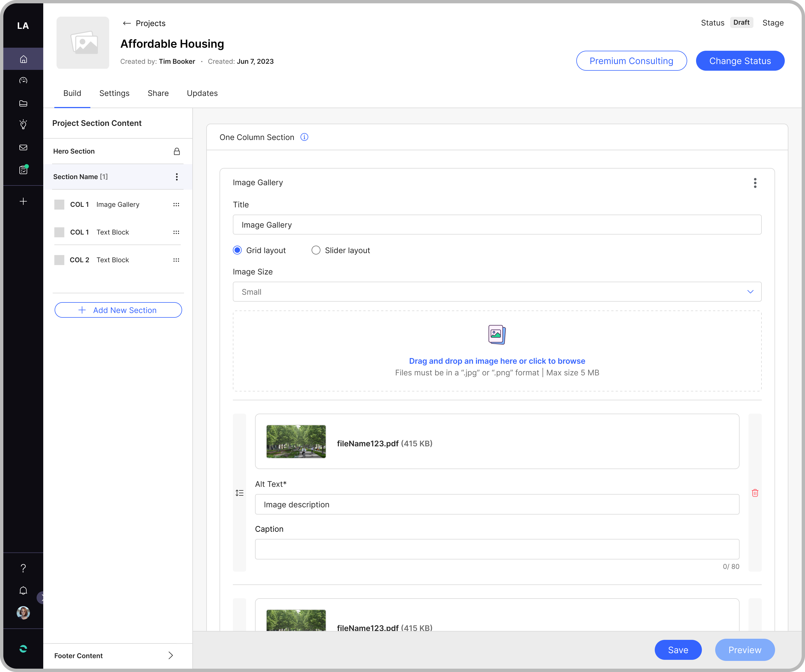Click first fileName123.pdf image thumbnail
The height and width of the screenshot is (672, 805).
(x=296, y=442)
